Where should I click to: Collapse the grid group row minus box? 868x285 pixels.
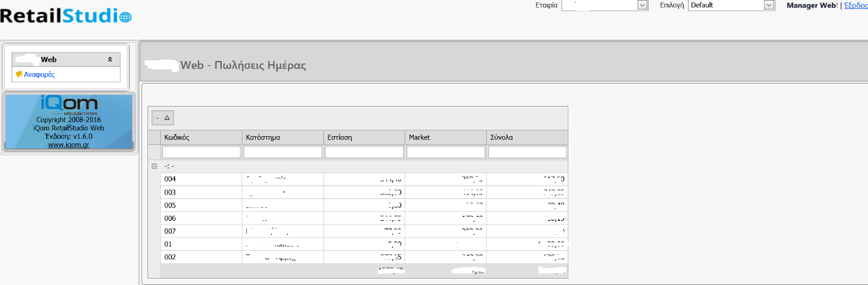(x=154, y=166)
